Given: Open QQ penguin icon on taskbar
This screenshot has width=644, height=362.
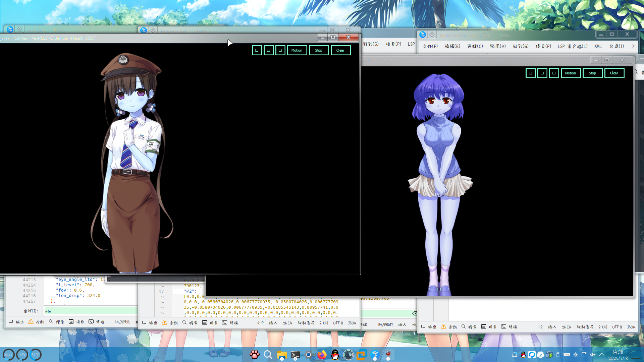Looking at the screenshot, I should click(335, 354).
